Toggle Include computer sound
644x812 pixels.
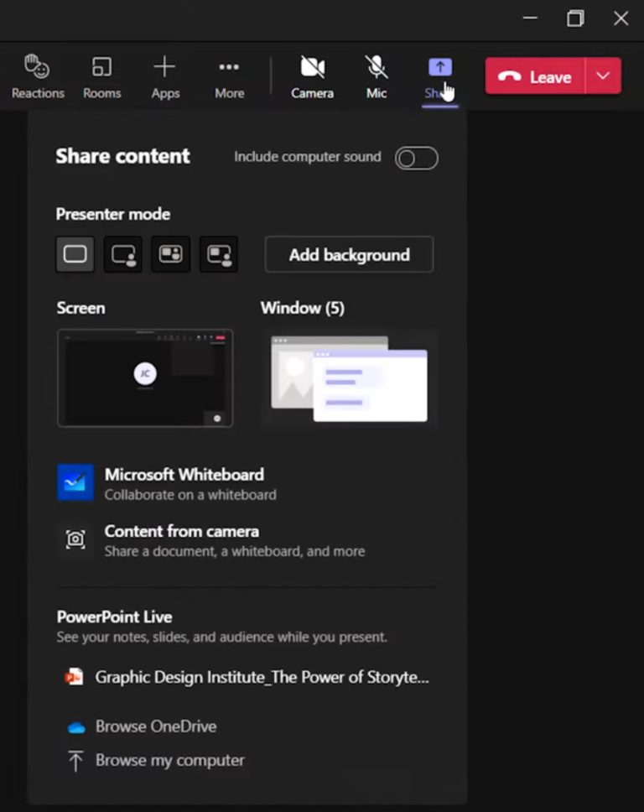[x=416, y=157]
